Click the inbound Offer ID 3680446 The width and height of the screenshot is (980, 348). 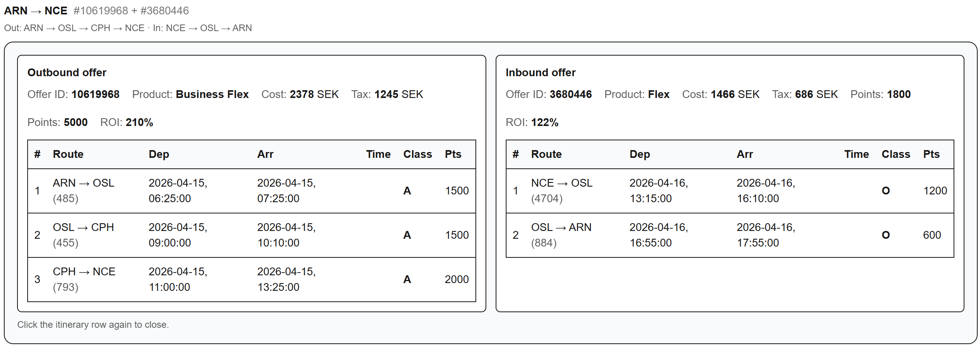click(x=570, y=94)
